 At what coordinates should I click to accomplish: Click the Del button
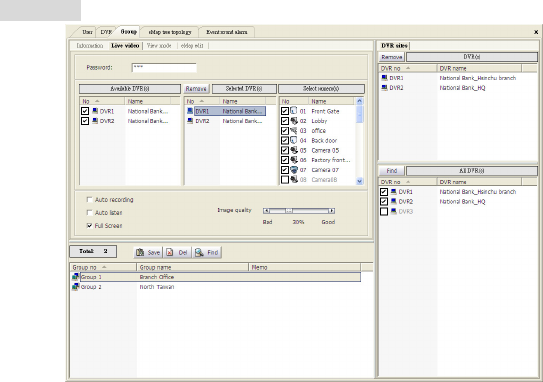click(177, 252)
